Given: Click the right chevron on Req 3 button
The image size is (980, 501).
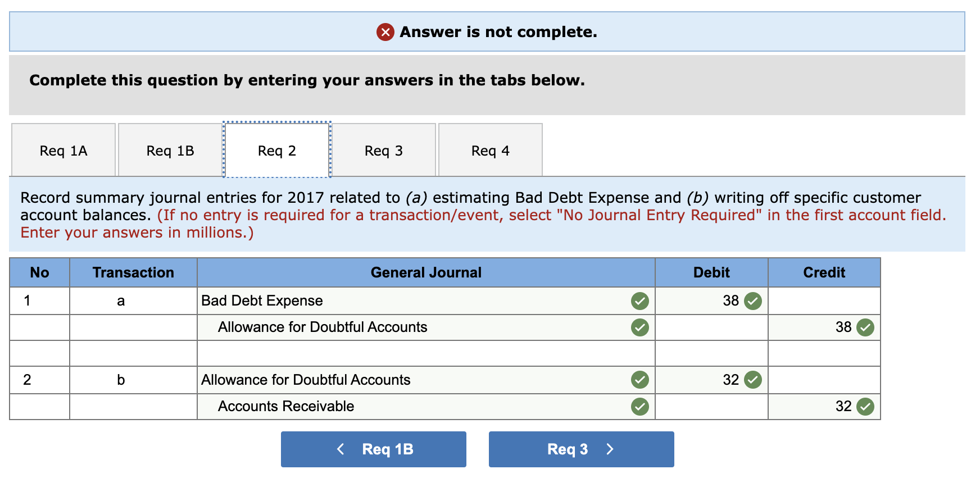Looking at the screenshot, I should pyautogui.click(x=610, y=449).
